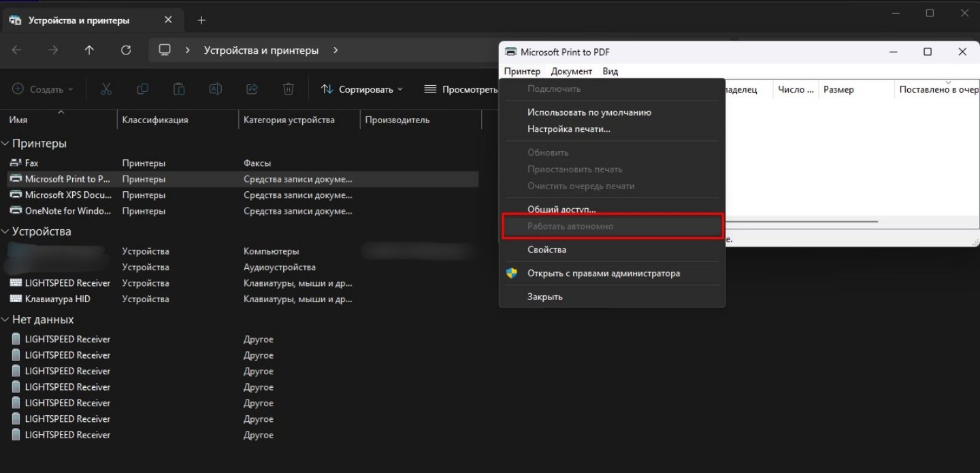The width and height of the screenshot is (980, 473).
Task: Click the Cut scissors icon in toolbar
Action: [105, 89]
